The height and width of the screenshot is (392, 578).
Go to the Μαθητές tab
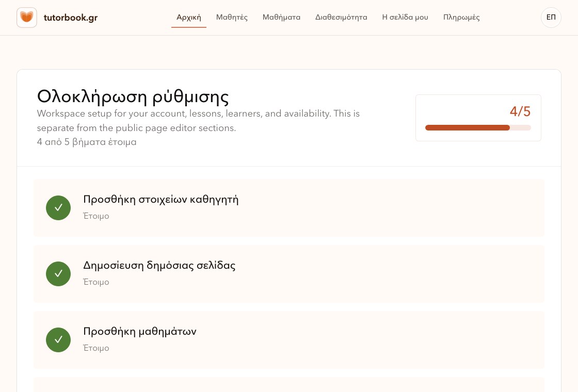(x=232, y=18)
